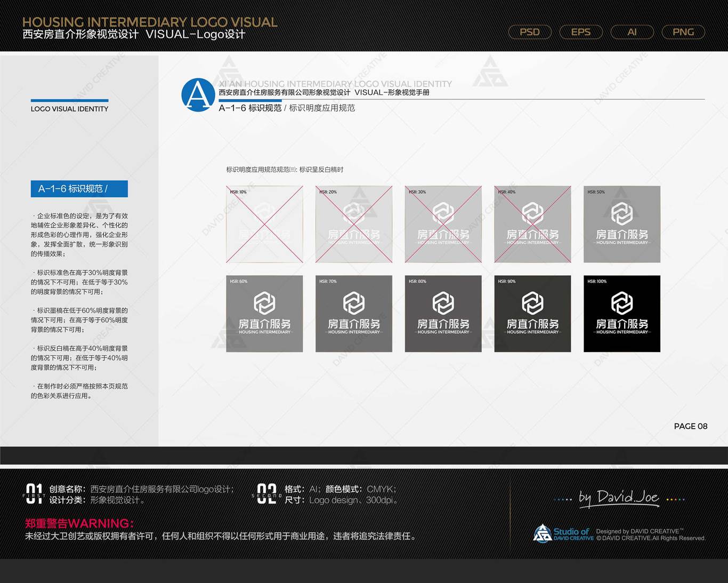Select the HSB 90% logo tile
The height and width of the screenshot is (583, 728).
(533, 314)
